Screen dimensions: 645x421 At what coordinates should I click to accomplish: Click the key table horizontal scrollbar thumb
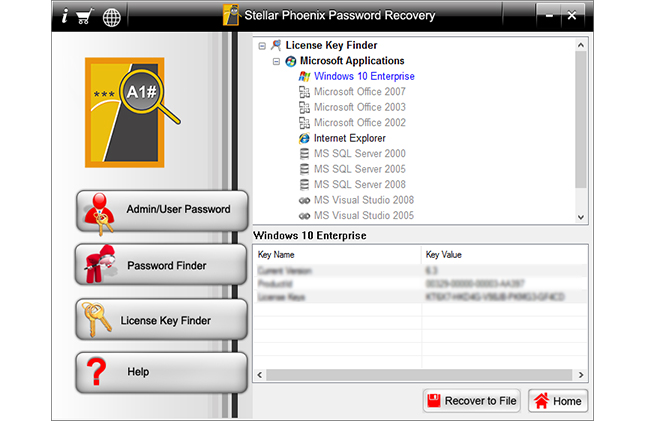coord(419,375)
